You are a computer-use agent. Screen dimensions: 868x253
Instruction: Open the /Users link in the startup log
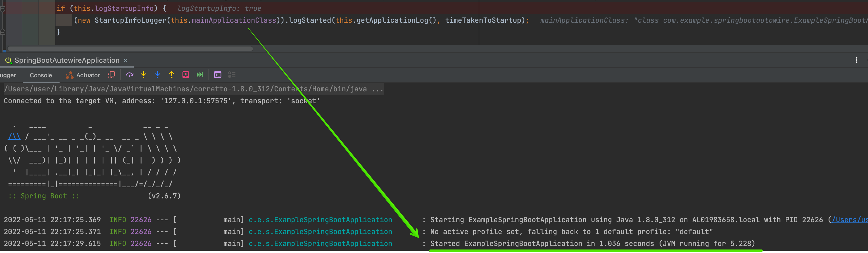coord(849,220)
